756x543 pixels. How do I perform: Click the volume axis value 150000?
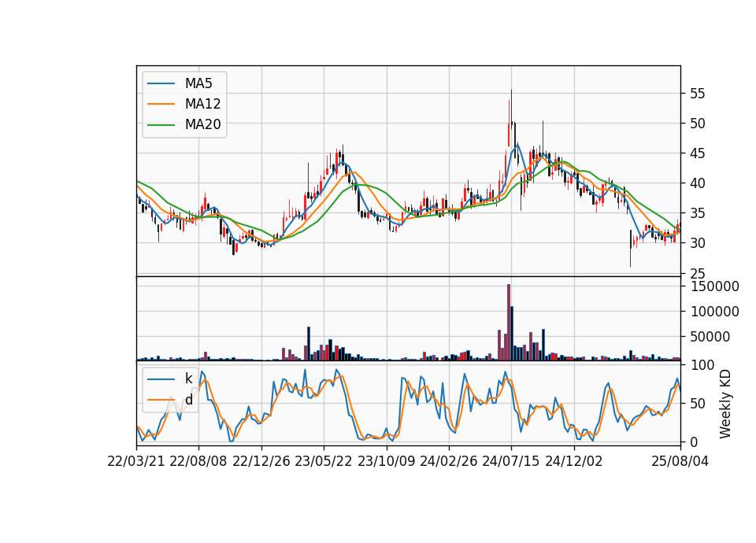point(715,286)
